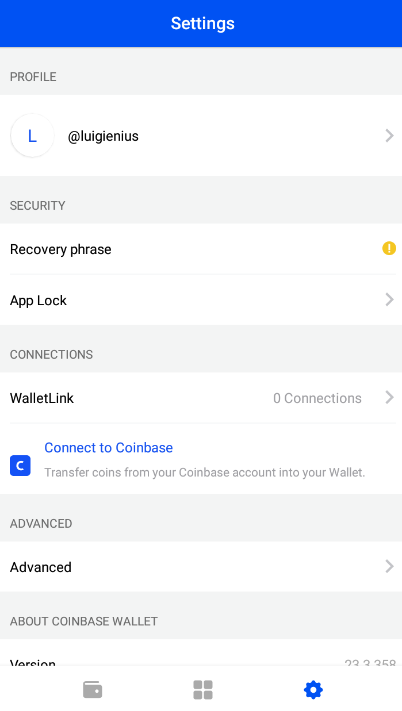Click the Connect to Coinbase link
This screenshot has height=711, width=402.
pyautogui.click(x=108, y=448)
